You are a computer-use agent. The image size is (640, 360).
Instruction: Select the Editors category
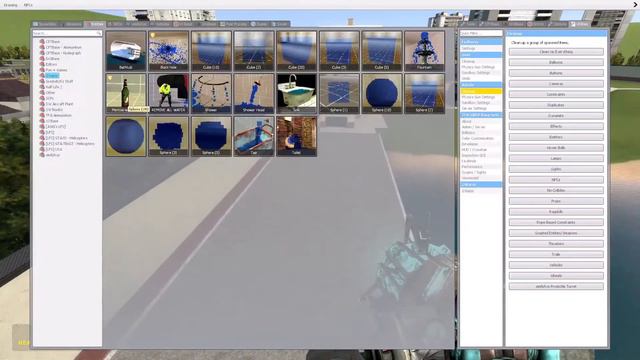[51, 64]
